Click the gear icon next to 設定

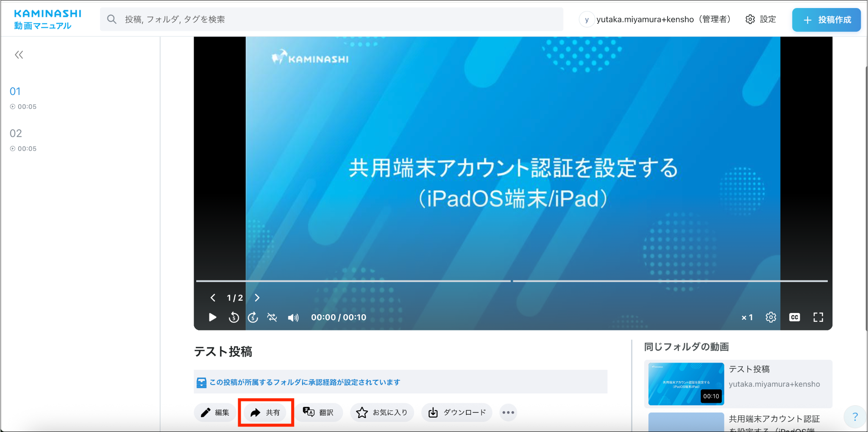(x=750, y=19)
